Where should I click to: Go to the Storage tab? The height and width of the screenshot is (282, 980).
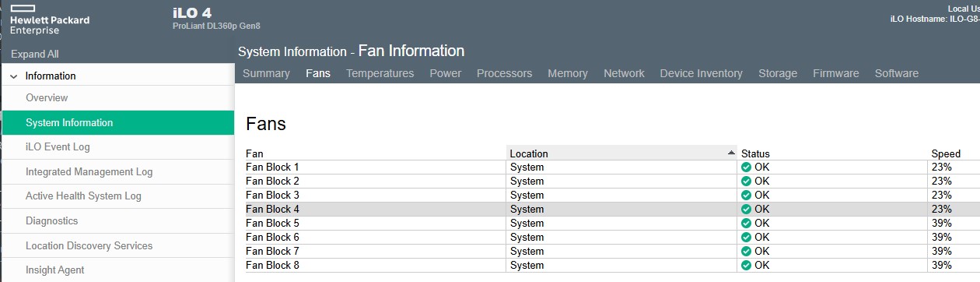(x=778, y=73)
